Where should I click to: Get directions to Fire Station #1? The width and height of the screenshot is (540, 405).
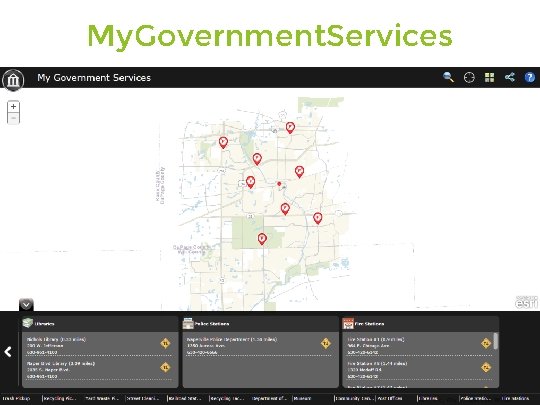click(x=486, y=343)
